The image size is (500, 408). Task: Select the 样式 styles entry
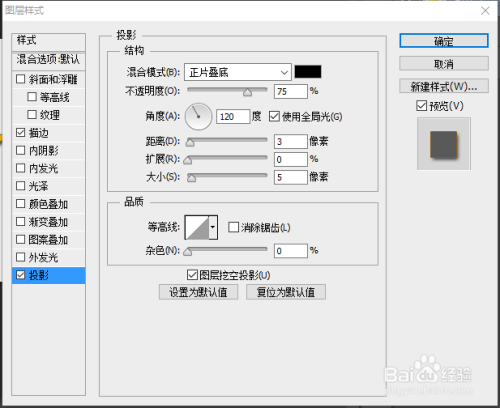click(48, 42)
